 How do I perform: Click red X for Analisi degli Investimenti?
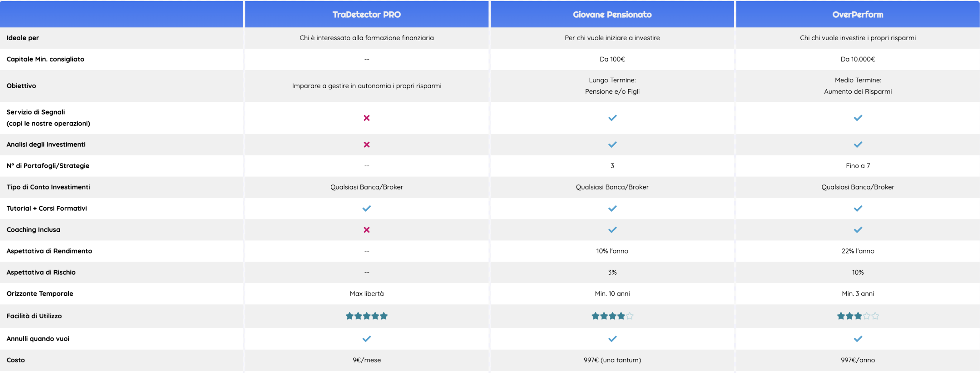click(366, 145)
